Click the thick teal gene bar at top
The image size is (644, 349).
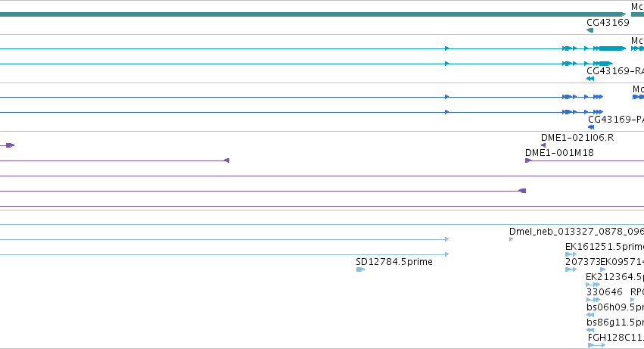click(313, 14)
